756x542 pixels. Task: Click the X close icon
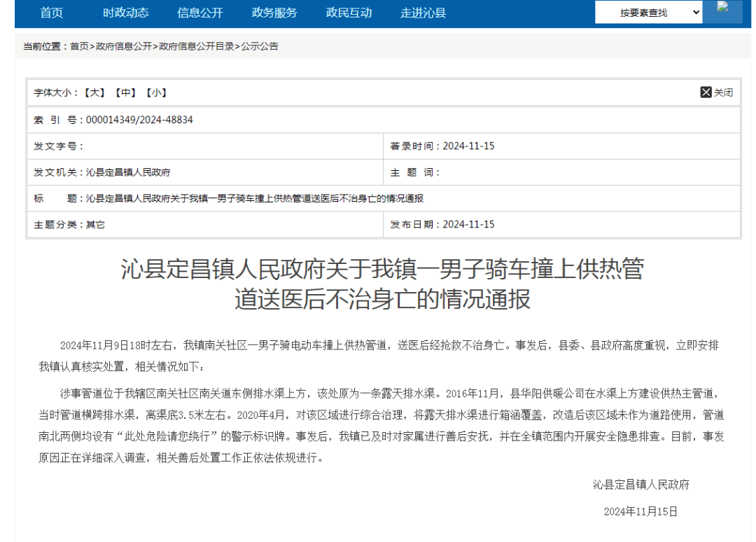coord(706,92)
